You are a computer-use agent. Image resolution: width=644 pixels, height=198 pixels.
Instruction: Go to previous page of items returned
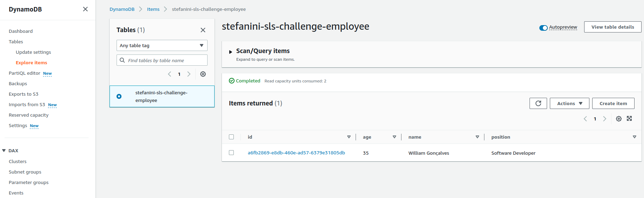[x=585, y=119]
